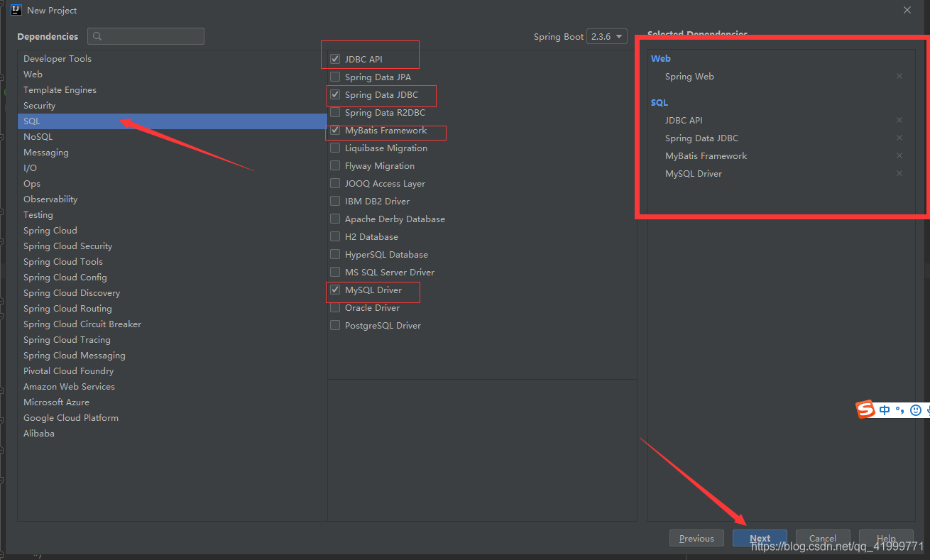This screenshot has height=560, width=930.
Task: Open the Observability category
Action: [x=172, y=199]
